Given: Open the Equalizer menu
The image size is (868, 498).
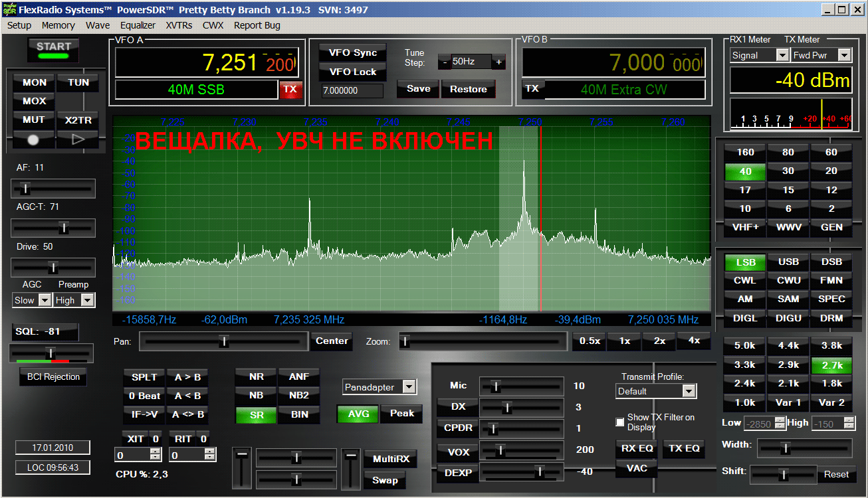Looking at the screenshot, I should [x=138, y=25].
